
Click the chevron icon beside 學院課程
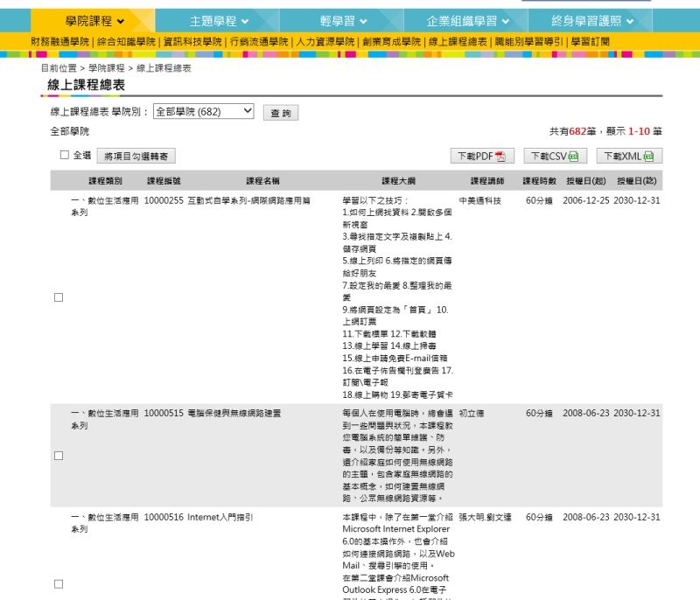pyautogui.click(x=121, y=21)
